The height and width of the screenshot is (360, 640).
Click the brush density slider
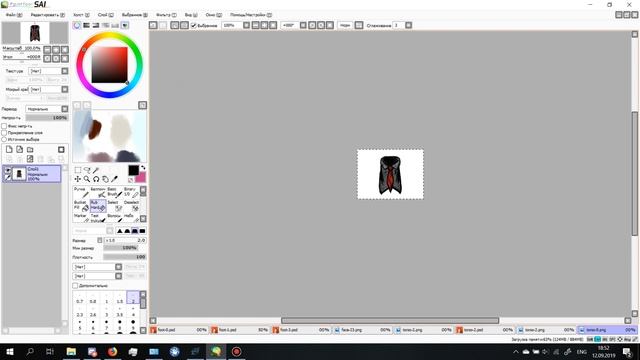coord(124,257)
